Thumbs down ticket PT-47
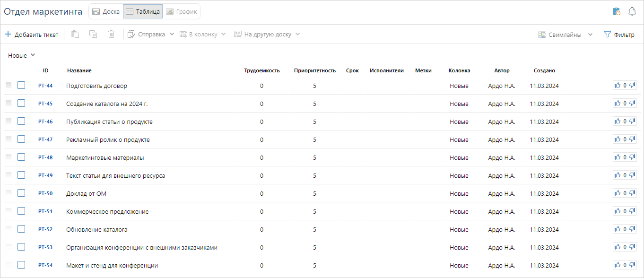The image size is (644, 278). coord(632,139)
